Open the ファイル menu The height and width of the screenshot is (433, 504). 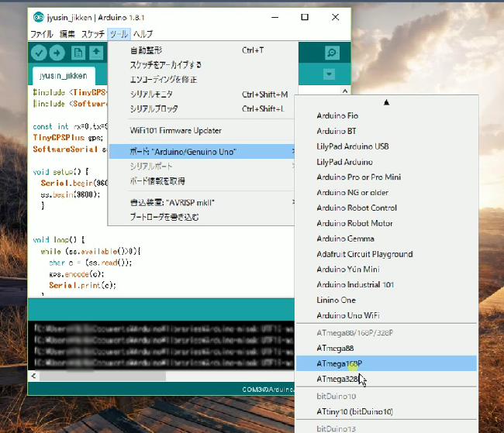coord(42,34)
